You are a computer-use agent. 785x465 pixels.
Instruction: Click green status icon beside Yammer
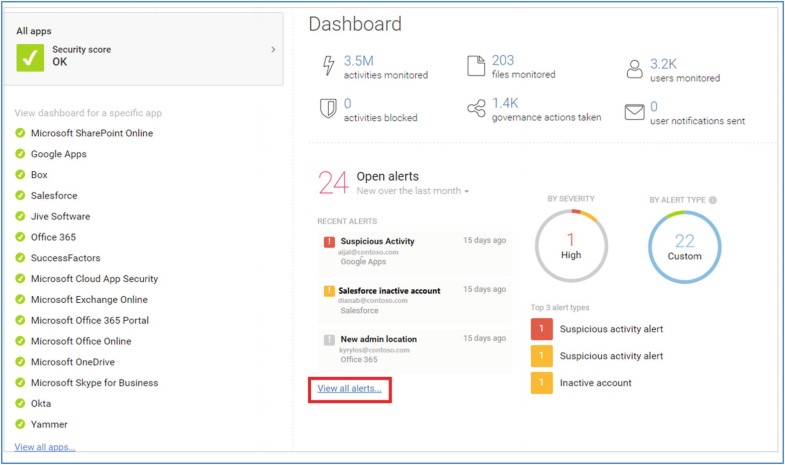pyautogui.click(x=20, y=424)
